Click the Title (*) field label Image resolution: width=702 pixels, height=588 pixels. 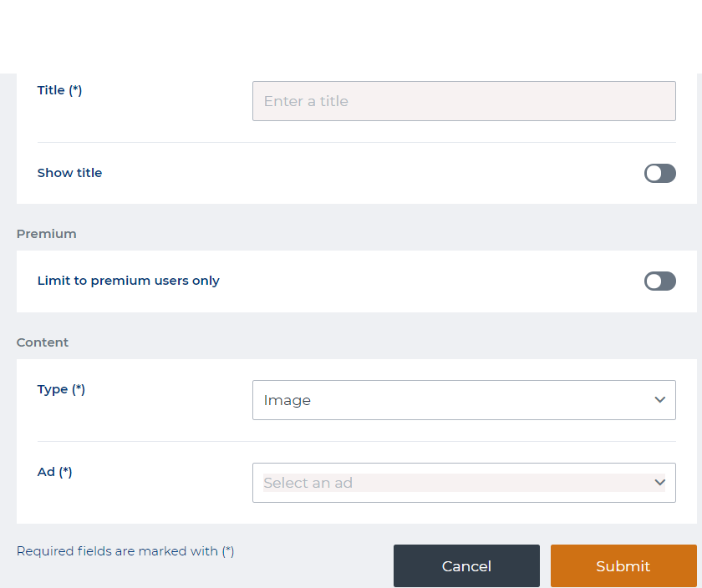point(59,90)
